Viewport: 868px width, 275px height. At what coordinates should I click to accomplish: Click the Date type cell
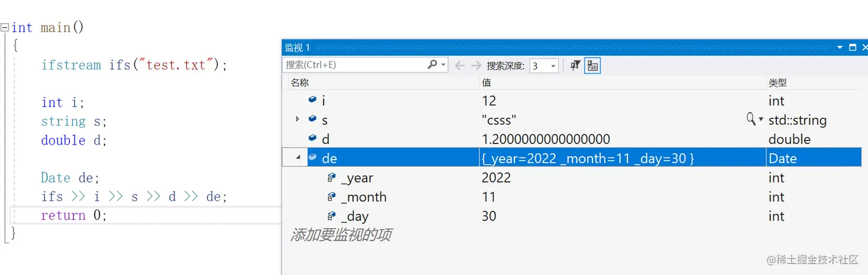[783, 158]
